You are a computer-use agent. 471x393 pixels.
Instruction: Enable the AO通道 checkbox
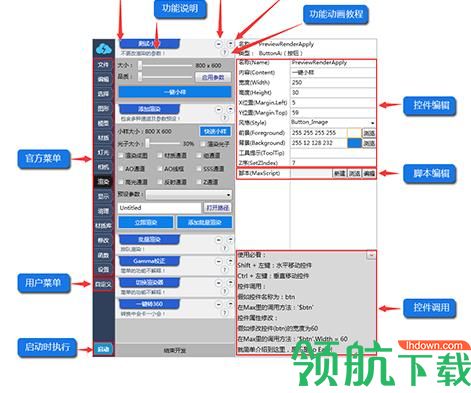click(x=121, y=169)
